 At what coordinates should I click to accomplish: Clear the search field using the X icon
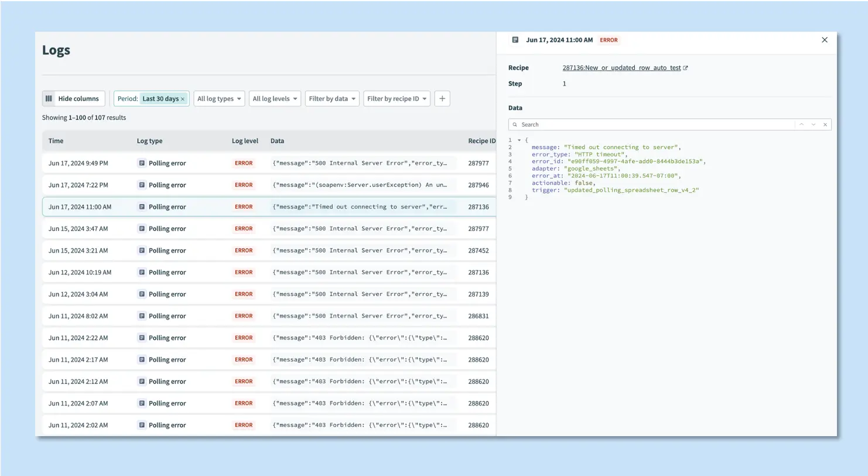[x=825, y=124]
